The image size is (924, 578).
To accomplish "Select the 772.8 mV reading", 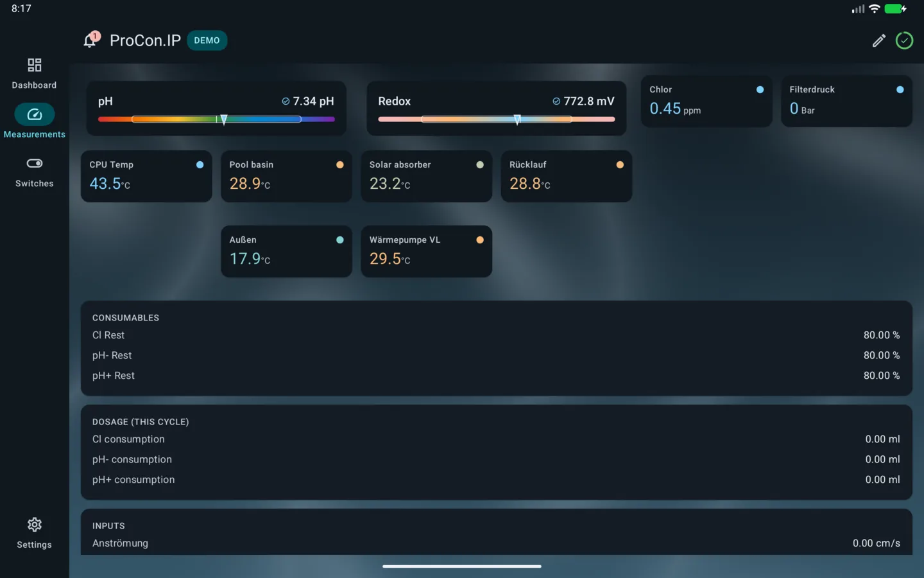I will pyautogui.click(x=589, y=101).
